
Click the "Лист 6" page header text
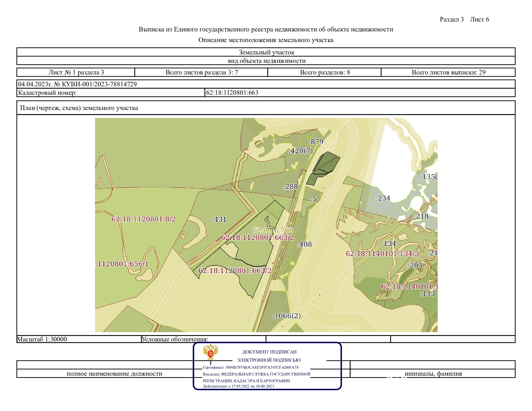479,20
